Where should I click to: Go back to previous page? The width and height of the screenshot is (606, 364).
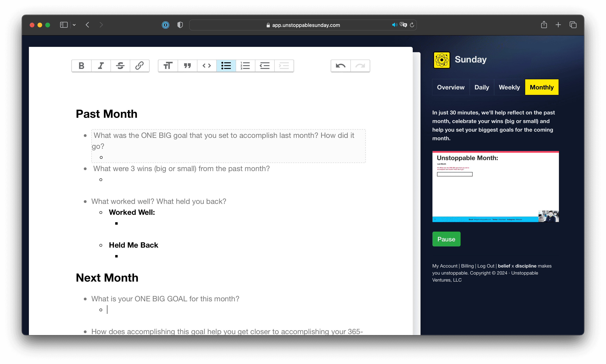(x=87, y=25)
